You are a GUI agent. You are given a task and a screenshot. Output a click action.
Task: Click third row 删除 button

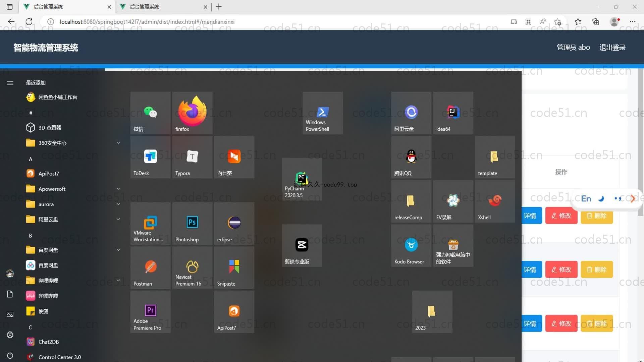(x=597, y=323)
